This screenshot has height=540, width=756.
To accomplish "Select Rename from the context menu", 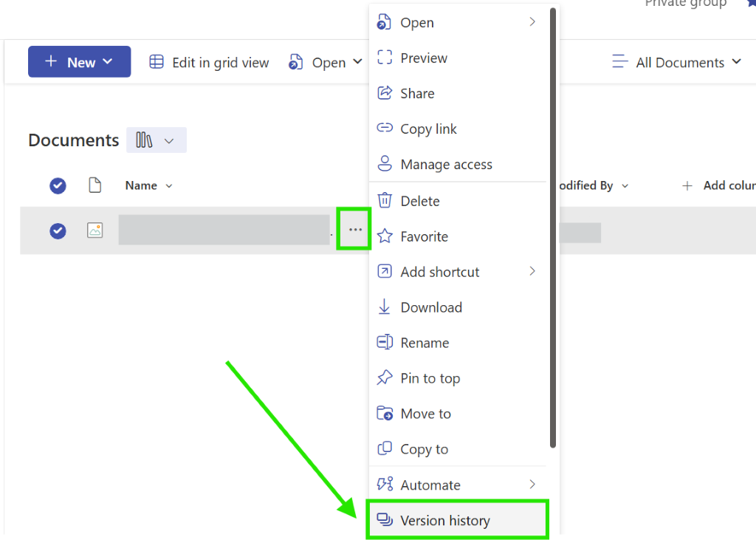I will [458, 343].
